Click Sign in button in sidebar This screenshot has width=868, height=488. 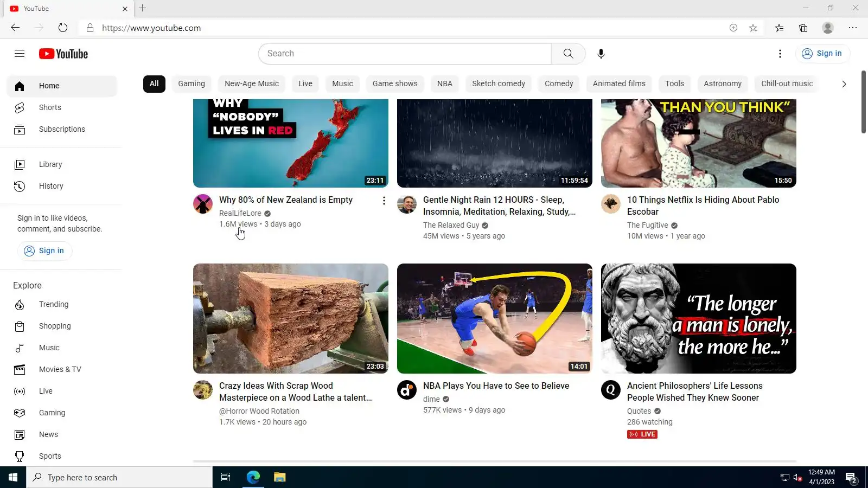pos(45,251)
